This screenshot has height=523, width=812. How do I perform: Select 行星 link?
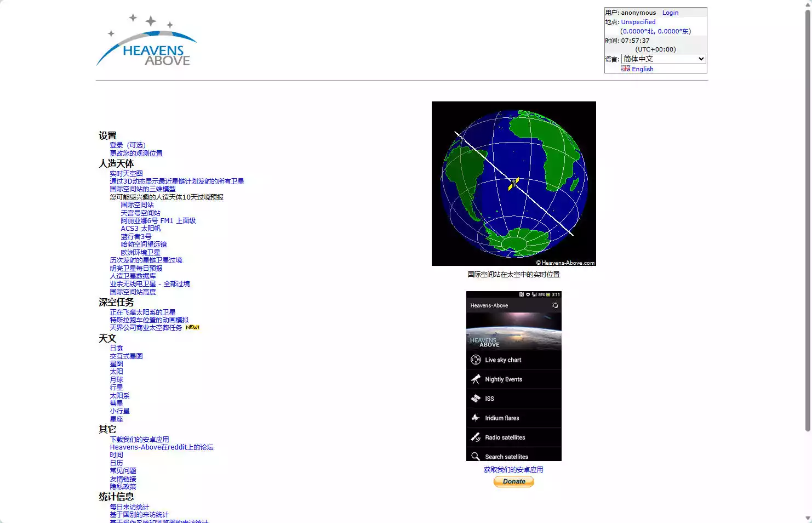tap(116, 388)
